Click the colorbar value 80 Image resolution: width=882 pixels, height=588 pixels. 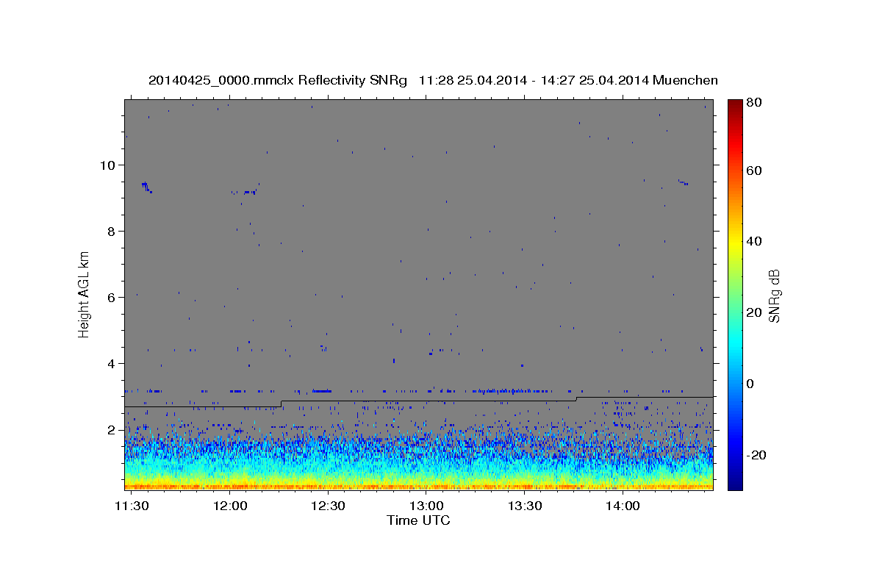coord(754,103)
